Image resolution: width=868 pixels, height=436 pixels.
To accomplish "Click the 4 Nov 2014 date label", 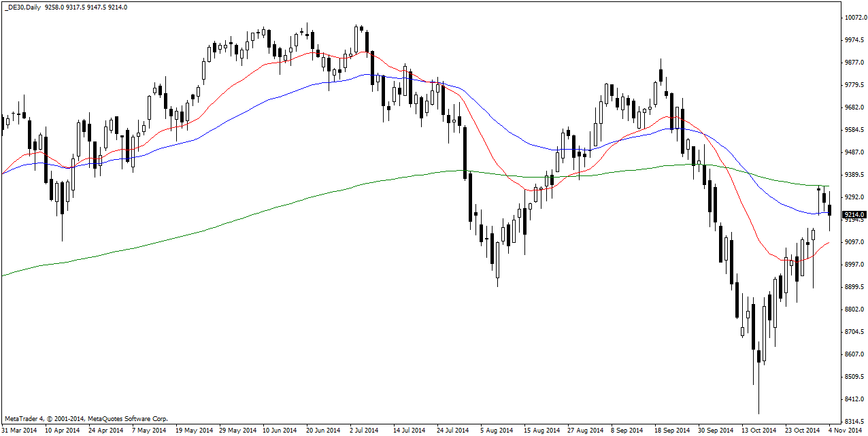I will tap(846, 430).
